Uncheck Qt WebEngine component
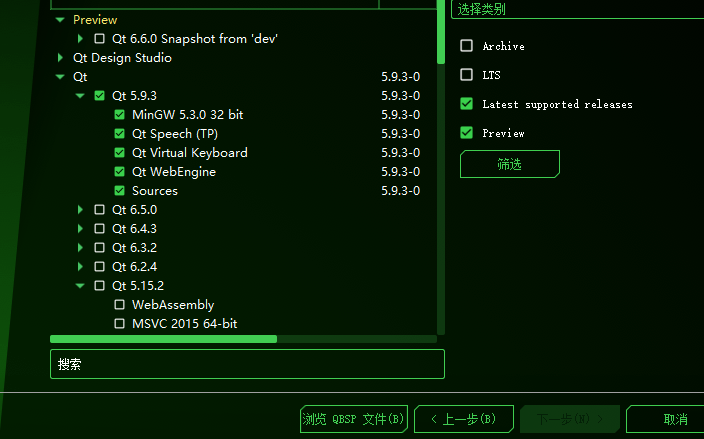The width and height of the screenshot is (704, 439). tap(120, 172)
